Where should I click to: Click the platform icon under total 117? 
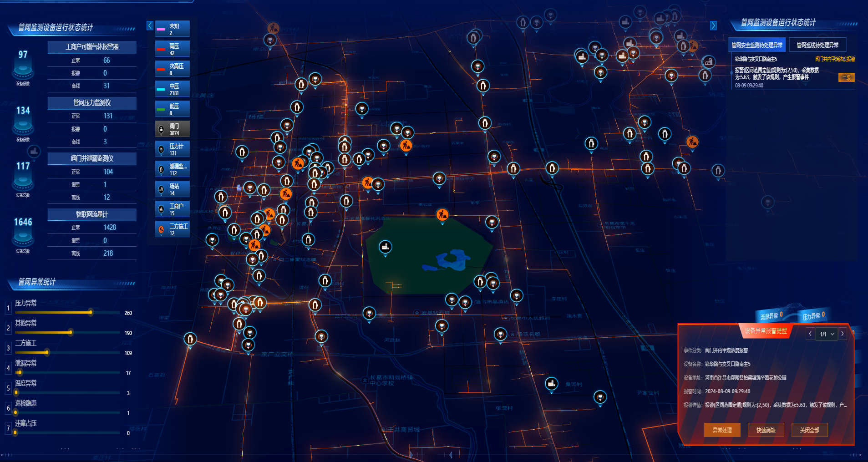pos(23,183)
